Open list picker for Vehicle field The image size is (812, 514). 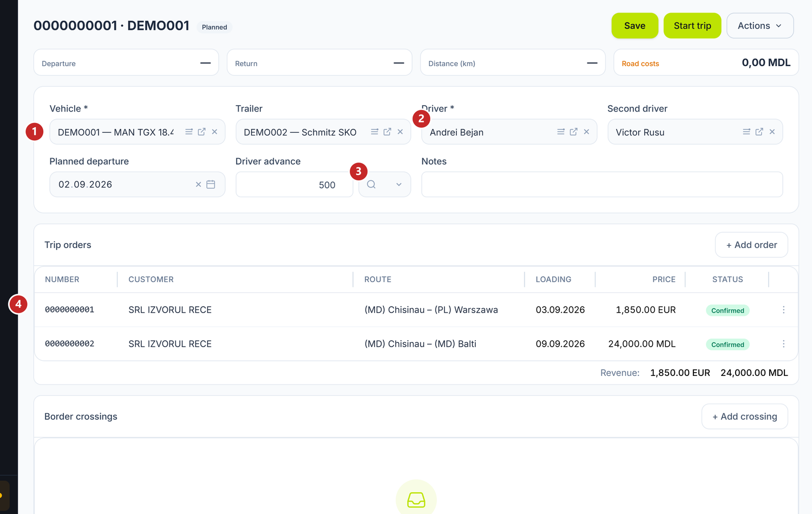[x=189, y=132]
